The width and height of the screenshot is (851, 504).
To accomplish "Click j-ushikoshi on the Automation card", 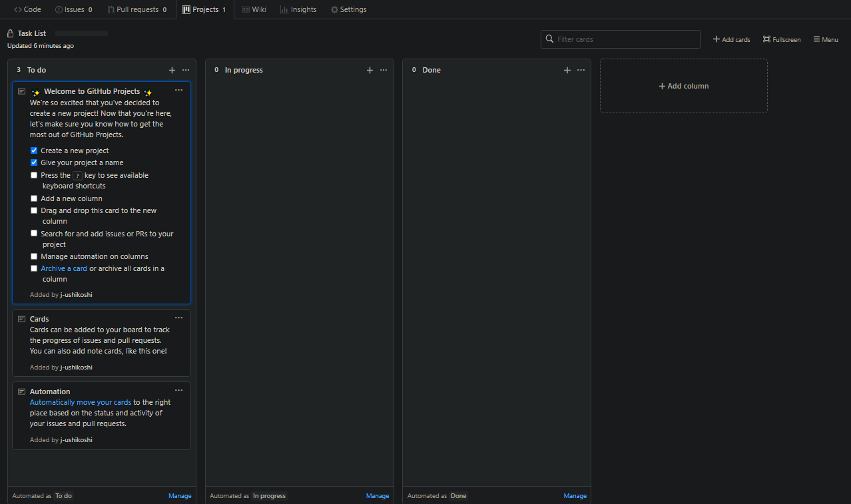I will pyautogui.click(x=76, y=439).
